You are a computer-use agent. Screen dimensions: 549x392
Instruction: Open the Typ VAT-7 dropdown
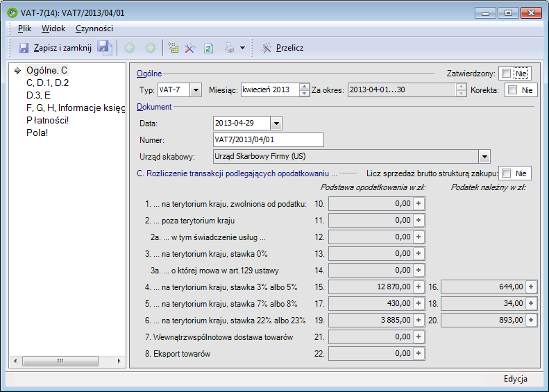click(x=196, y=90)
